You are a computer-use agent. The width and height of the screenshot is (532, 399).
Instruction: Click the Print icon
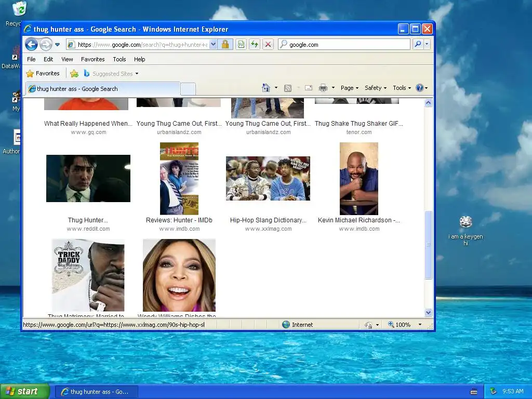pyautogui.click(x=323, y=88)
